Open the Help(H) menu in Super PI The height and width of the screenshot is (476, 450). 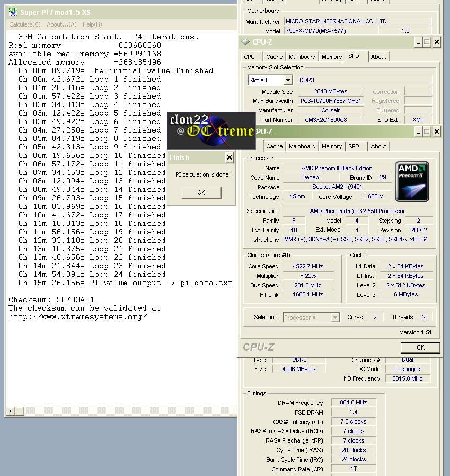(x=92, y=24)
